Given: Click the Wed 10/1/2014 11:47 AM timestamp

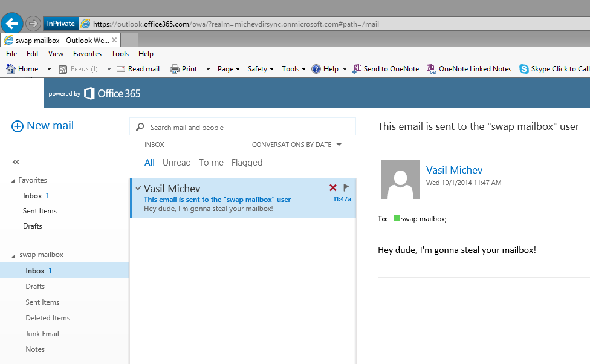Looking at the screenshot, I should pyautogui.click(x=464, y=183).
